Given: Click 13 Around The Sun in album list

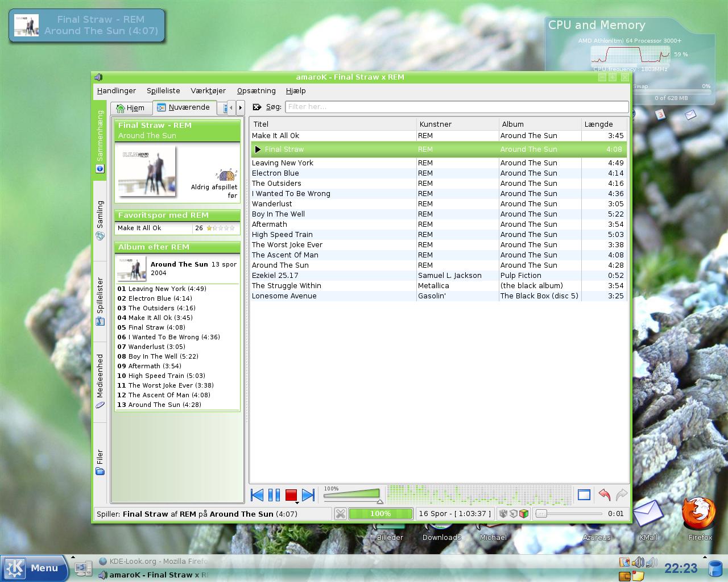Looking at the screenshot, I should tap(159, 405).
